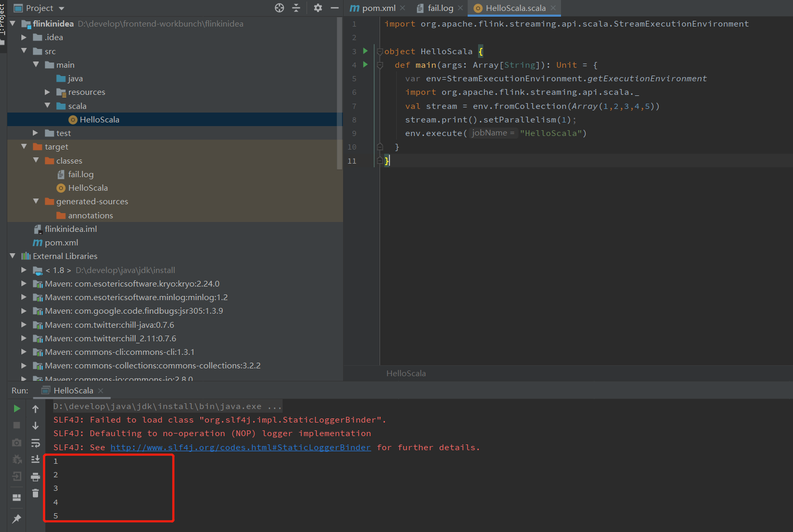Click the bug icon in Run toolbar
The image size is (793, 532).
(x=17, y=459)
